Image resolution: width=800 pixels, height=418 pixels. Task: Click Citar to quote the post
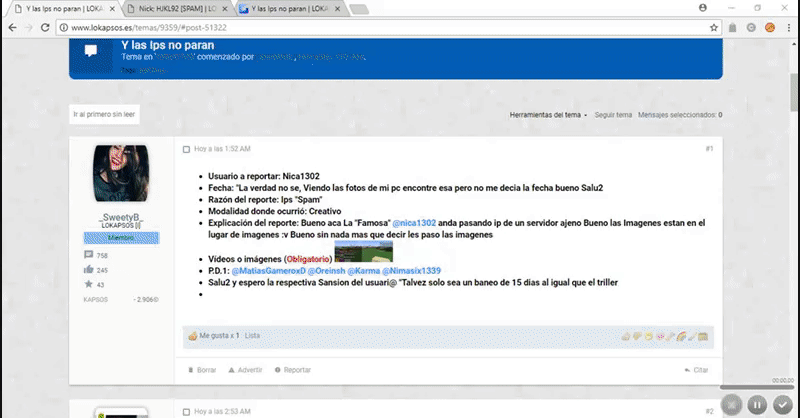pos(700,370)
